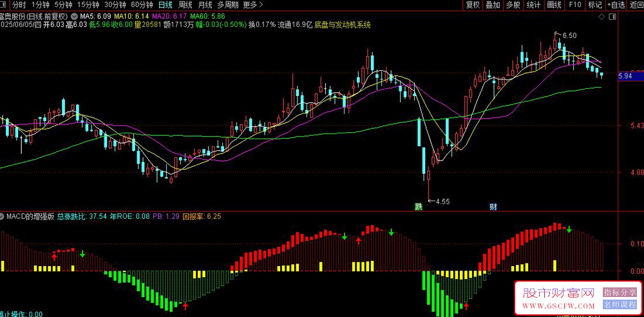Screen dimensions: 644x317
Task: Click the diamond icon at chart top-right
Action: pos(601,17)
